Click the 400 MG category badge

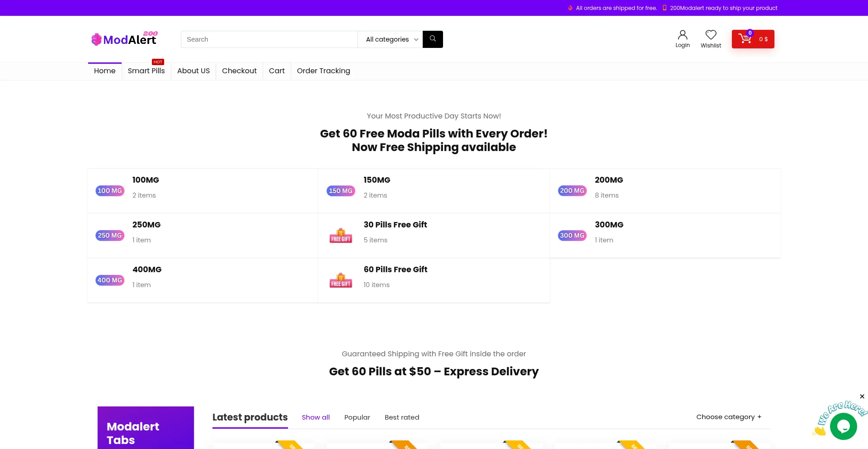(110, 280)
